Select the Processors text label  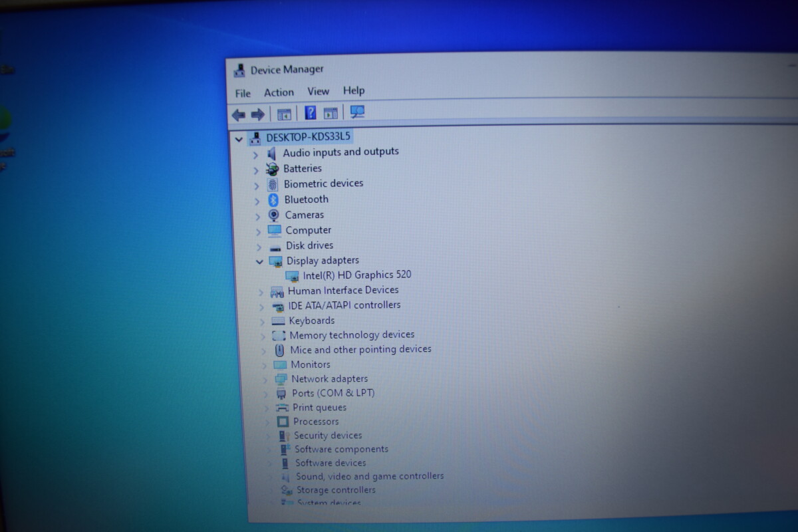pyautogui.click(x=316, y=422)
